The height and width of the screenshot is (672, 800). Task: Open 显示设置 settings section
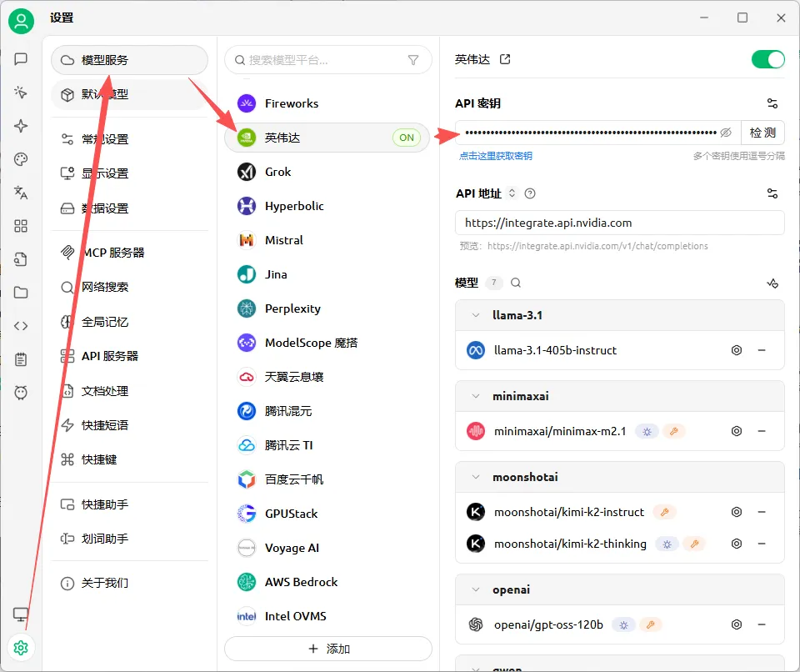coord(130,173)
